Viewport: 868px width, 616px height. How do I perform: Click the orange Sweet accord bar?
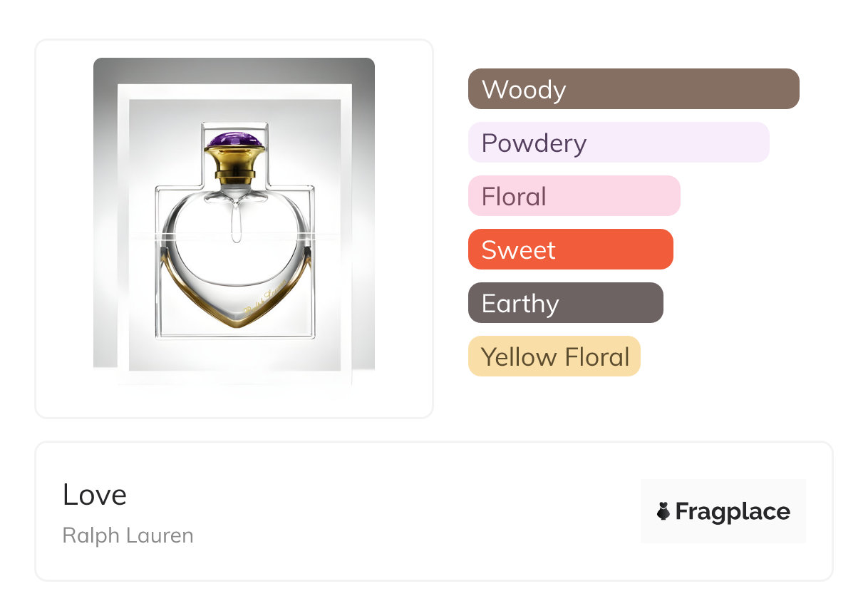[570, 250]
